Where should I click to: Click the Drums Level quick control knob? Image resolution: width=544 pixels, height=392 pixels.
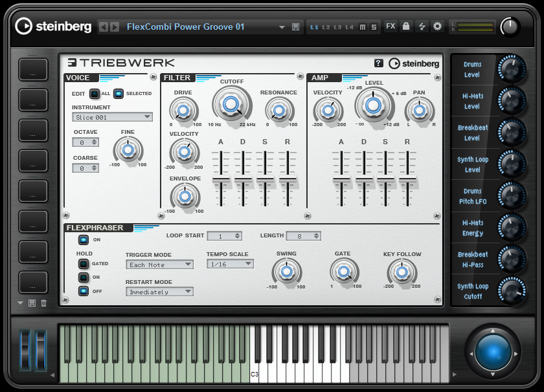pos(512,69)
